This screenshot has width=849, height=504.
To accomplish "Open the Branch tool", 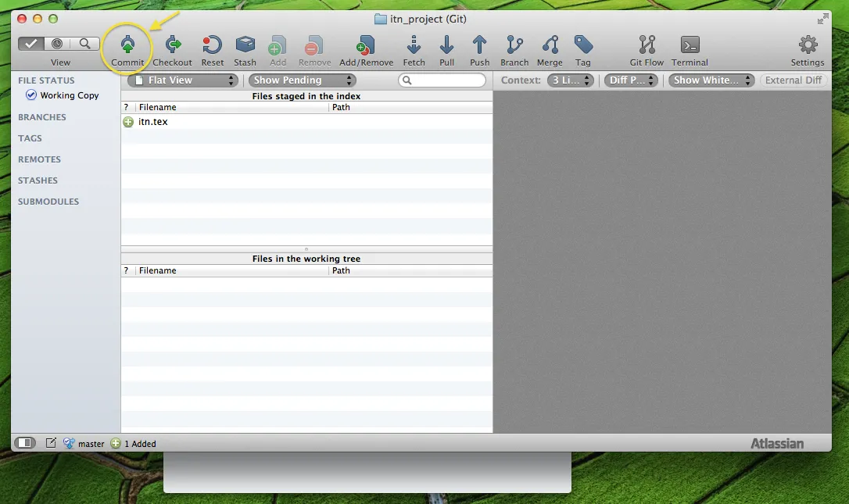I will coord(514,45).
